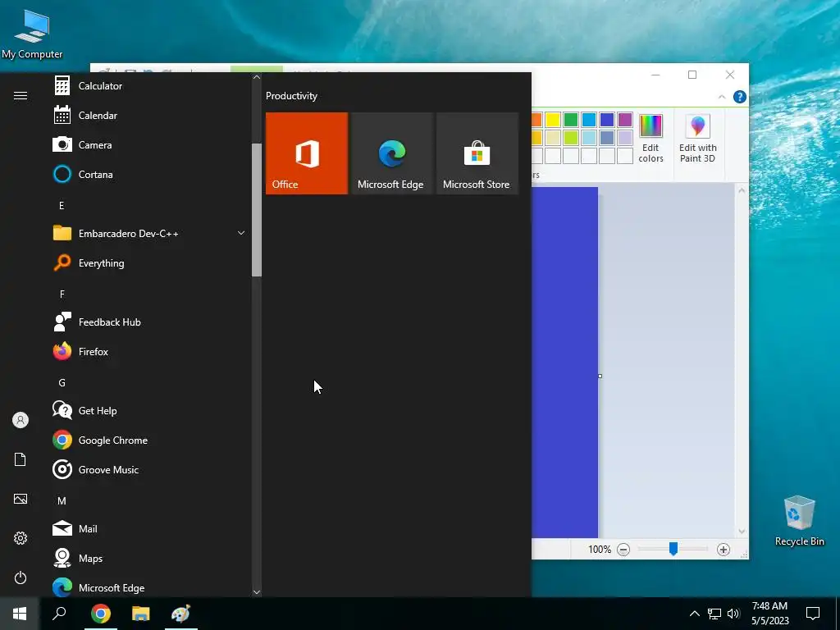Image resolution: width=840 pixels, height=630 pixels.
Task: Pick the green swatch in Paint
Action: pos(571,120)
